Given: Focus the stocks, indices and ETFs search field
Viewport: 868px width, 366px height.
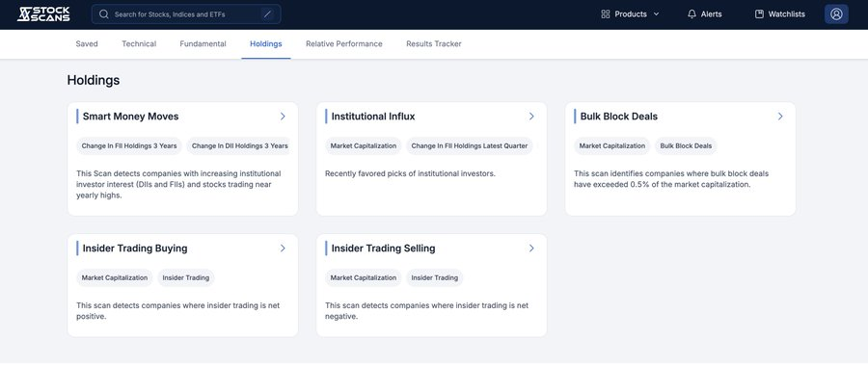Looking at the screenshot, I should coord(186,14).
